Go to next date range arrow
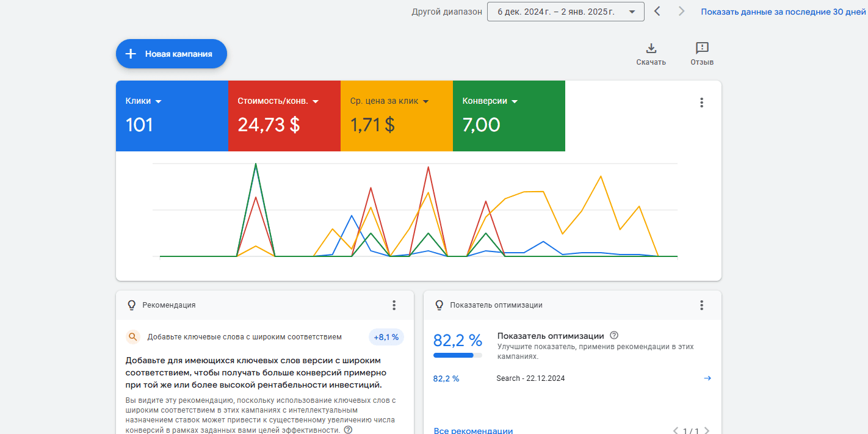Viewport: 868px width, 434px height. coord(682,11)
